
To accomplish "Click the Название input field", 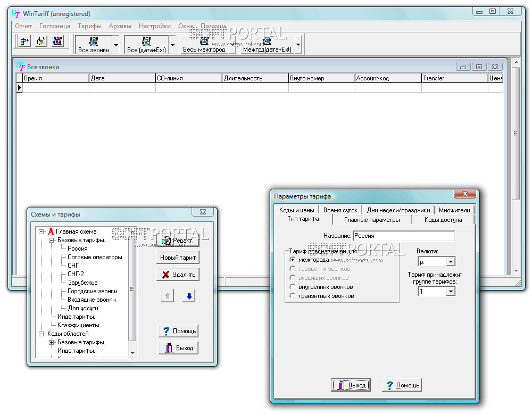I will click(404, 236).
